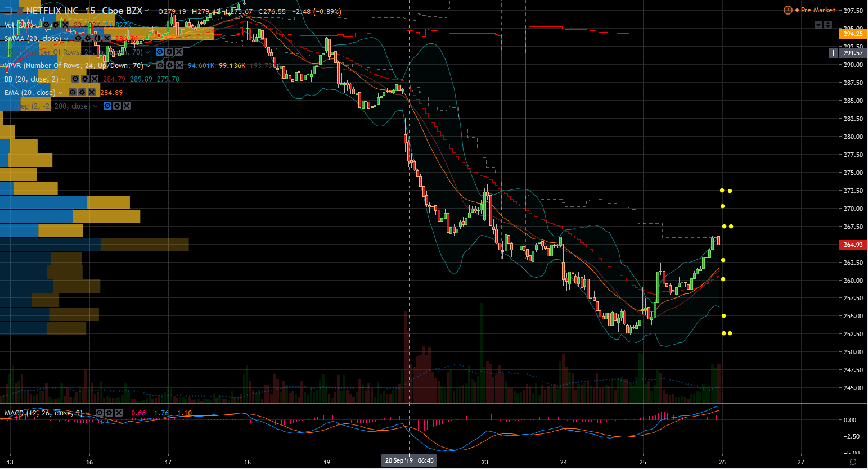The height and width of the screenshot is (470, 868).
Task: Remove the VPVR indicator
Action: click(x=178, y=65)
